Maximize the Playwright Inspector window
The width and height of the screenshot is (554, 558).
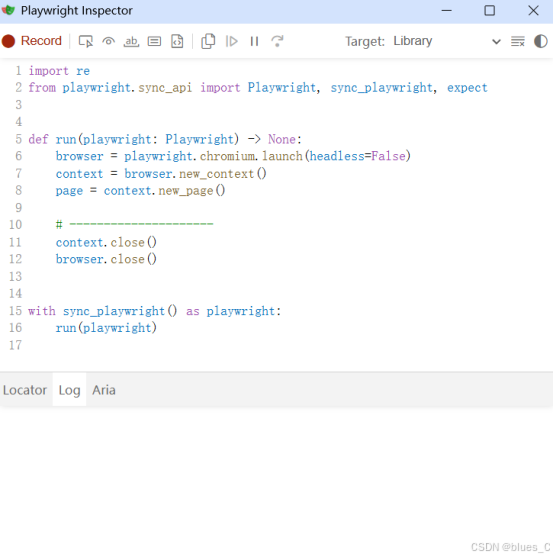489,11
